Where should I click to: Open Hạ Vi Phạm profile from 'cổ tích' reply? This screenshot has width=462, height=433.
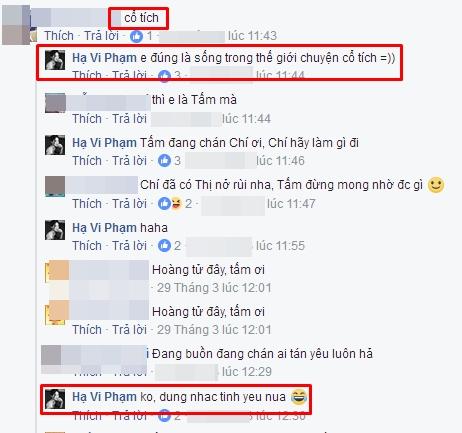point(104,58)
